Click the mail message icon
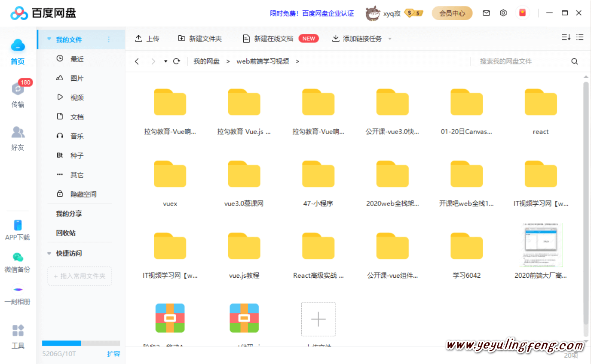Viewport: 591px width, 364px height. pyautogui.click(x=486, y=13)
